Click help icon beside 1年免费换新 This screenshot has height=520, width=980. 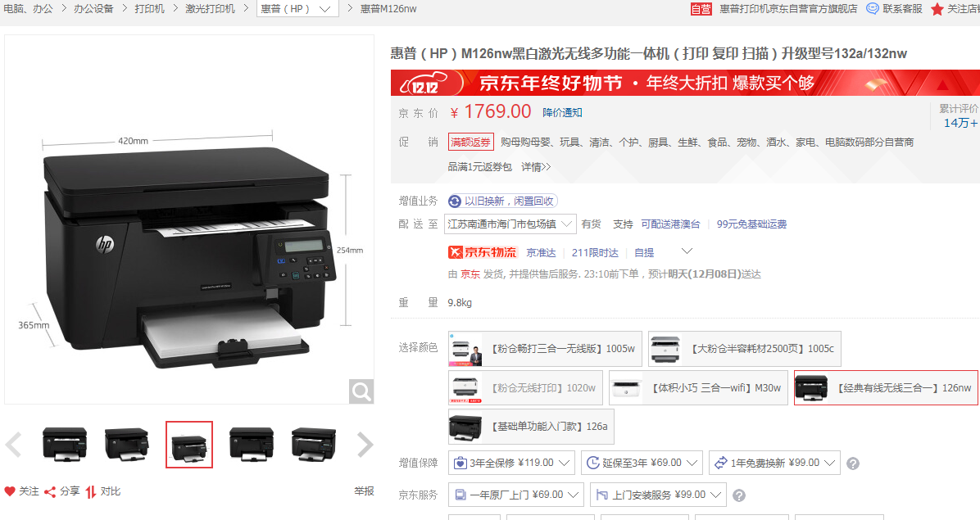tap(852, 463)
